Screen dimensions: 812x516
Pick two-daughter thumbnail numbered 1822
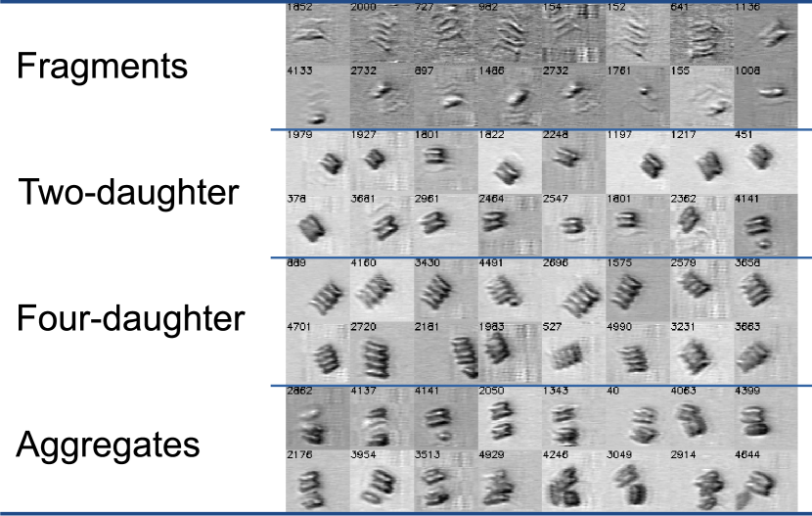pos(510,162)
